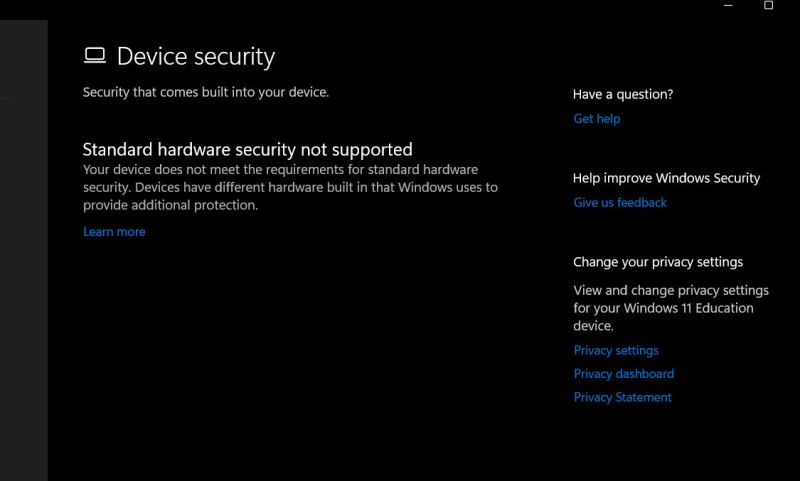Click the 'Security that comes built into your device' subtitle
The width and height of the screenshot is (800, 481).
point(206,93)
